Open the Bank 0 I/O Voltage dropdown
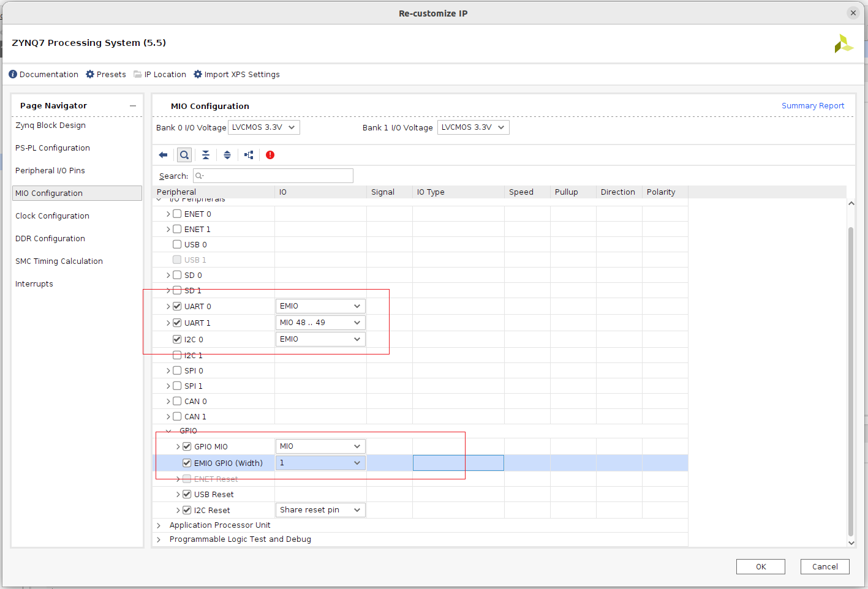 (264, 127)
